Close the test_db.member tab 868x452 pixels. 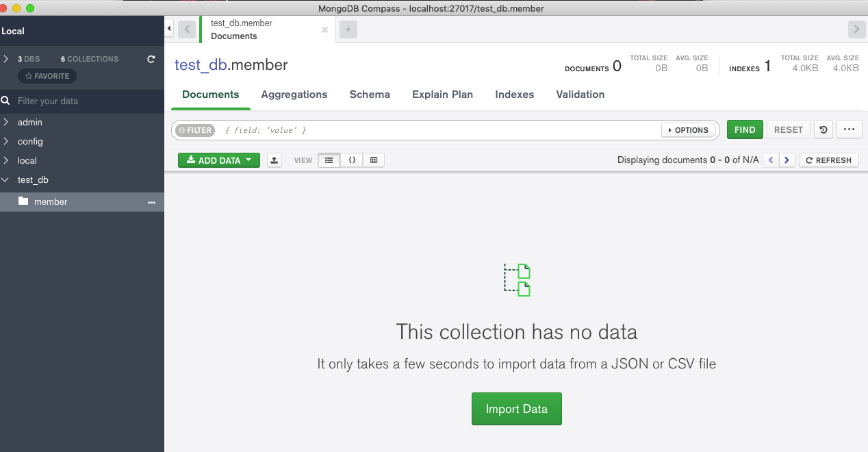point(324,29)
